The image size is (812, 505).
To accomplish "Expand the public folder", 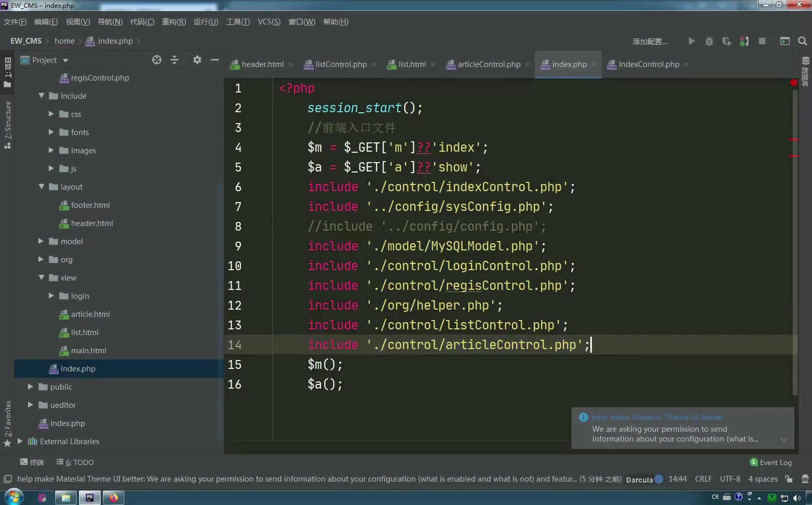I will [30, 387].
